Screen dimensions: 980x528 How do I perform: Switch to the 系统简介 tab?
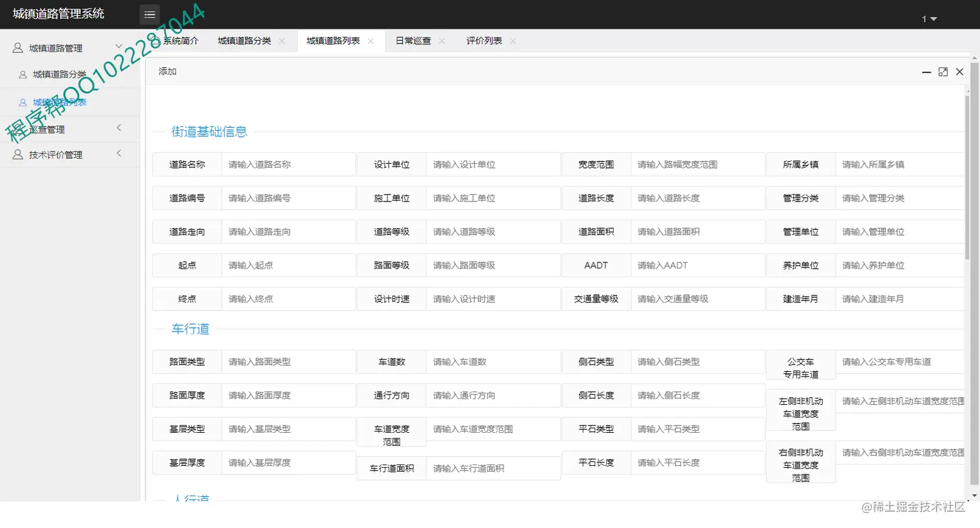click(x=180, y=41)
